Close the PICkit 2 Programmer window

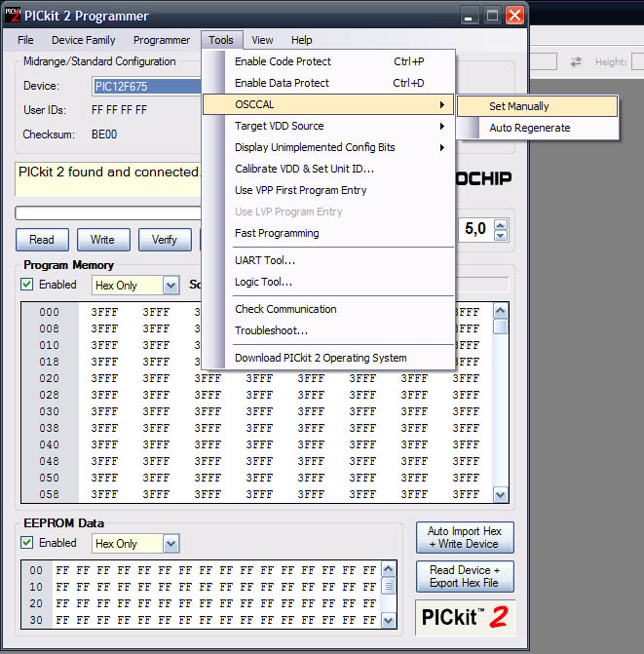tap(515, 16)
